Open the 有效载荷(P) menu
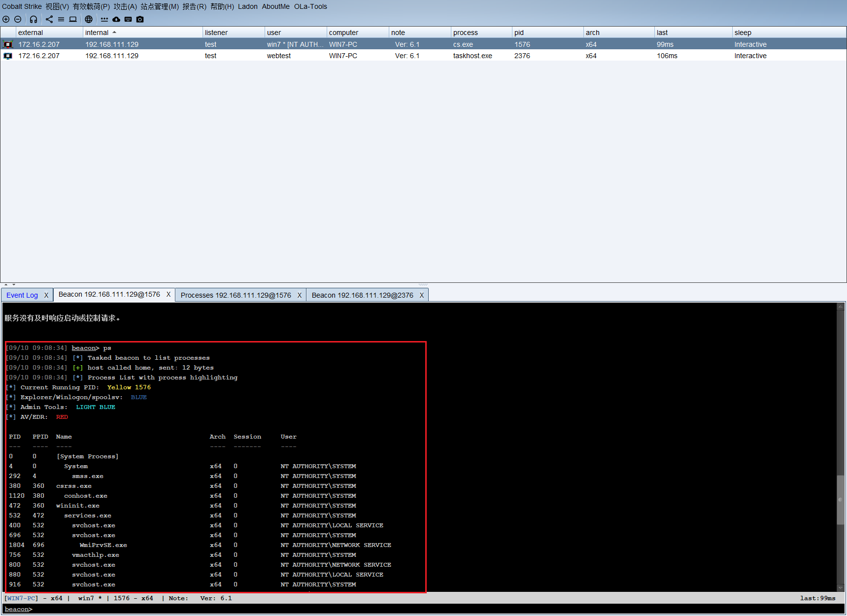Viewport: 847px width, 616px height. tap(91, 6)
